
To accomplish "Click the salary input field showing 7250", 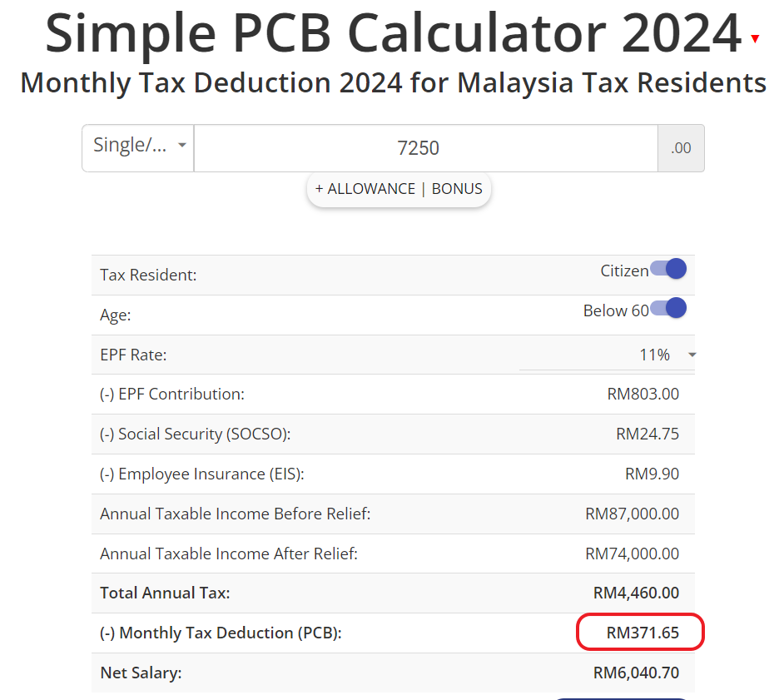I will 426,148.
